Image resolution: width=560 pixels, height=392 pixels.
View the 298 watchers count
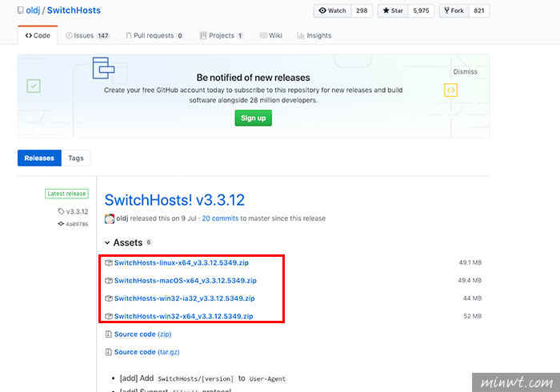362,10
